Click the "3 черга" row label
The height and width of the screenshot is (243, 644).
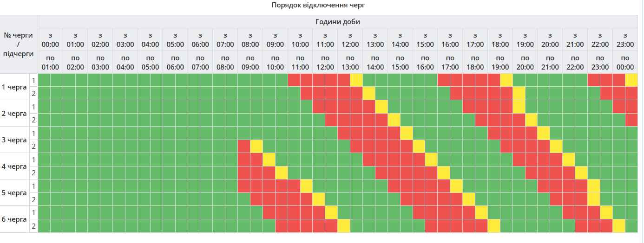coord(14,140)
